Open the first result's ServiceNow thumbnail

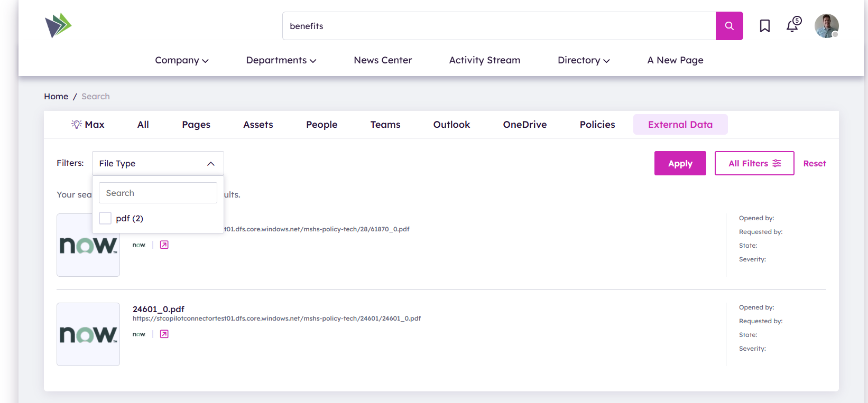click(x=88, y=245)
